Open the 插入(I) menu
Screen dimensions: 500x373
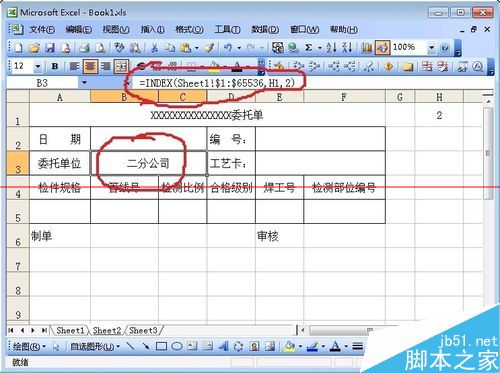(x=152, y=30)
